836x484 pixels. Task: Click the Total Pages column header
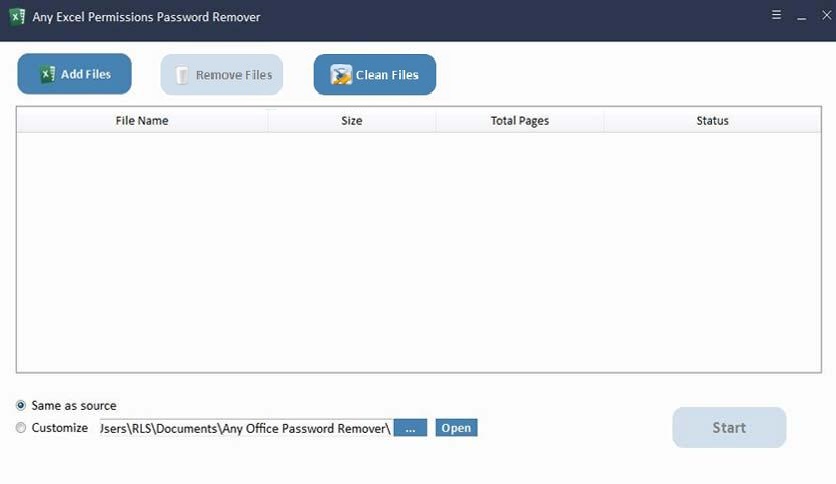click(x=520, y=120)
